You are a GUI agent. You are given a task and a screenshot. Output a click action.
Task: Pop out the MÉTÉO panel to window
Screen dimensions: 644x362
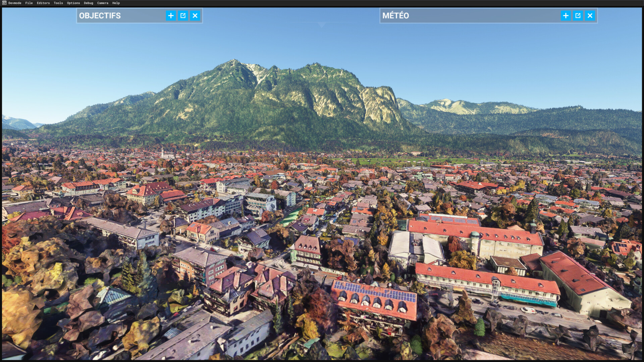pos(578,16)
